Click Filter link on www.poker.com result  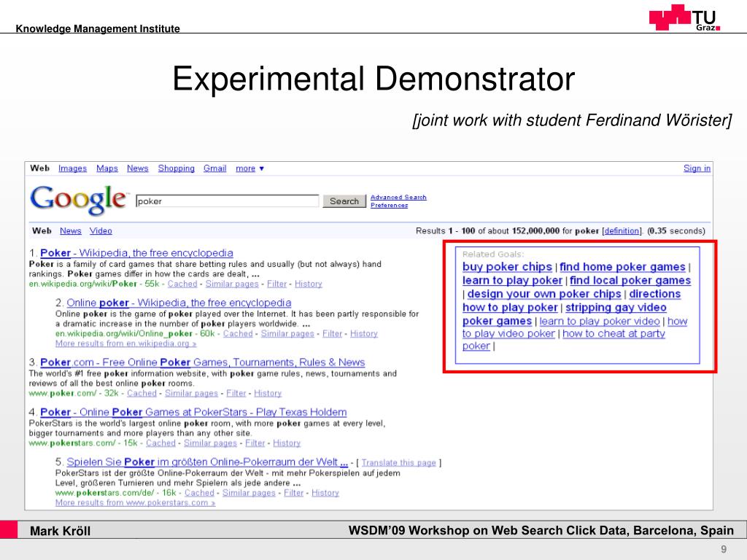coord(236,393)
